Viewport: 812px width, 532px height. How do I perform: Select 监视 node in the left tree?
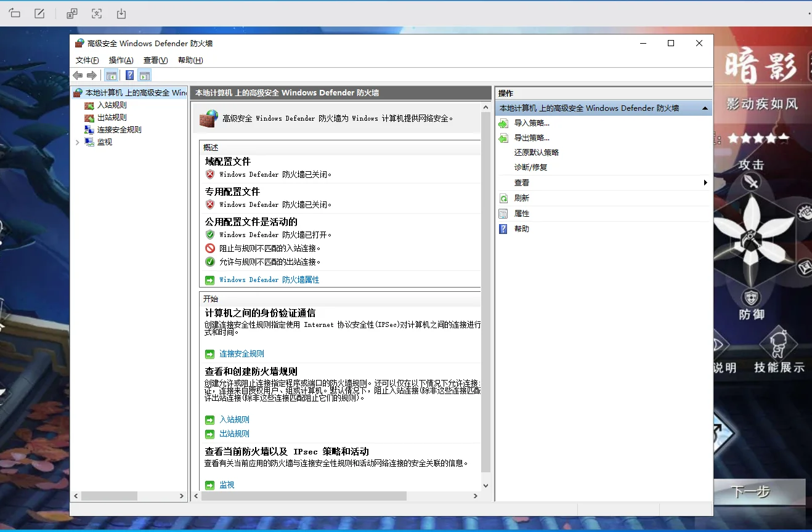click(104, 142)
